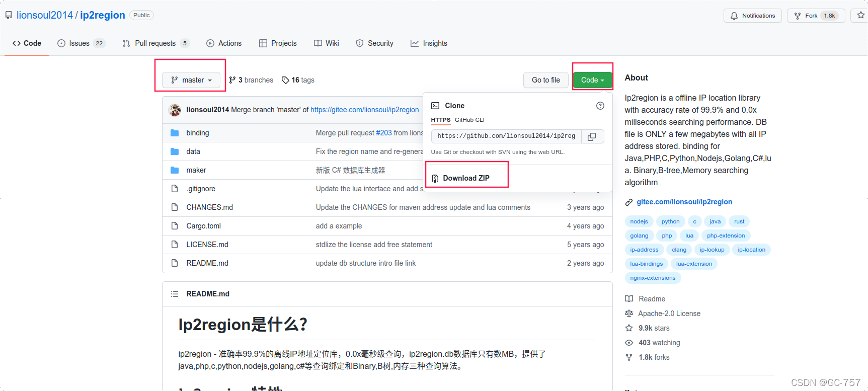Image resolution: width=868 pixels, height=391 pixels.
Task: View the Insights tab
Action: [x=429, y=43]
